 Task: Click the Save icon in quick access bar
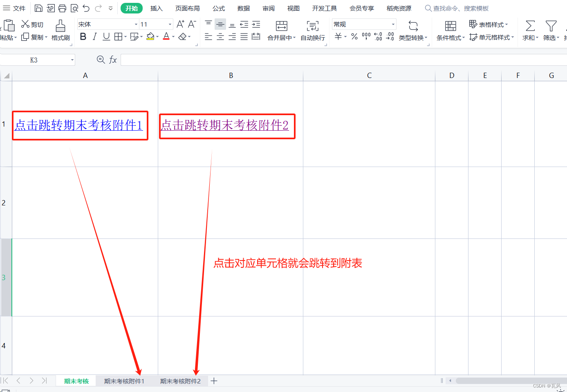tap(38, 8)
